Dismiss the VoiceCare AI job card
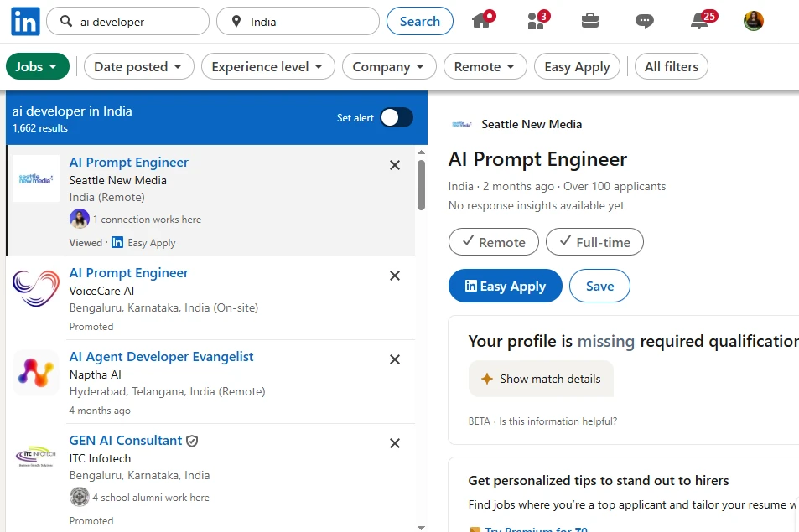The image size is (799, 532). (395, 276)
